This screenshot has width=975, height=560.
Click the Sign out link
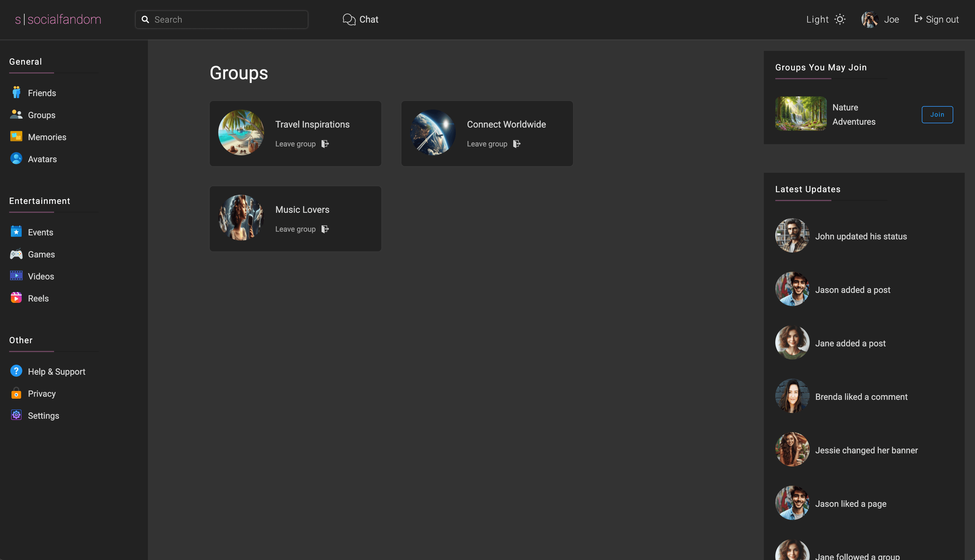coord(936,19)
